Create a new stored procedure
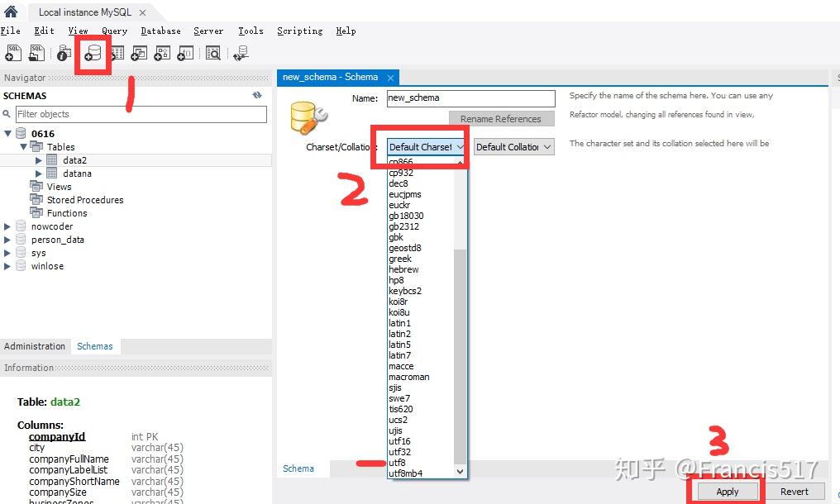Screen dimensions: 840x504 click(x=162, y=52)
